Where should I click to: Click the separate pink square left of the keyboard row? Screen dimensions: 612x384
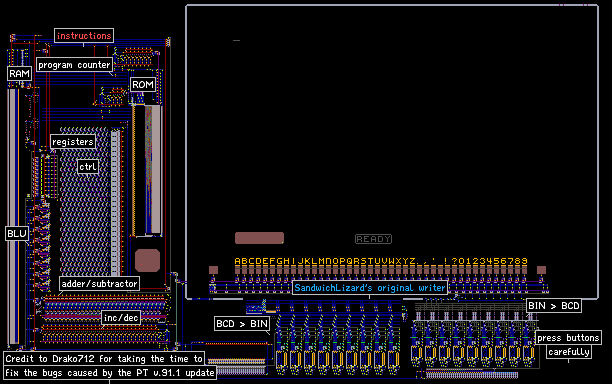pyautogui.click(x=213, y=270)
